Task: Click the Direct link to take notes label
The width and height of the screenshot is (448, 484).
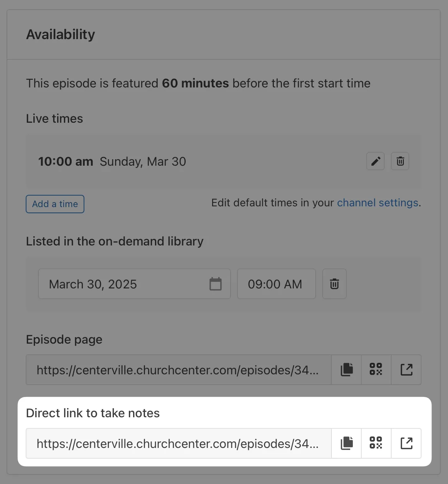Action: pyautogui.click(x=93, y=413)
